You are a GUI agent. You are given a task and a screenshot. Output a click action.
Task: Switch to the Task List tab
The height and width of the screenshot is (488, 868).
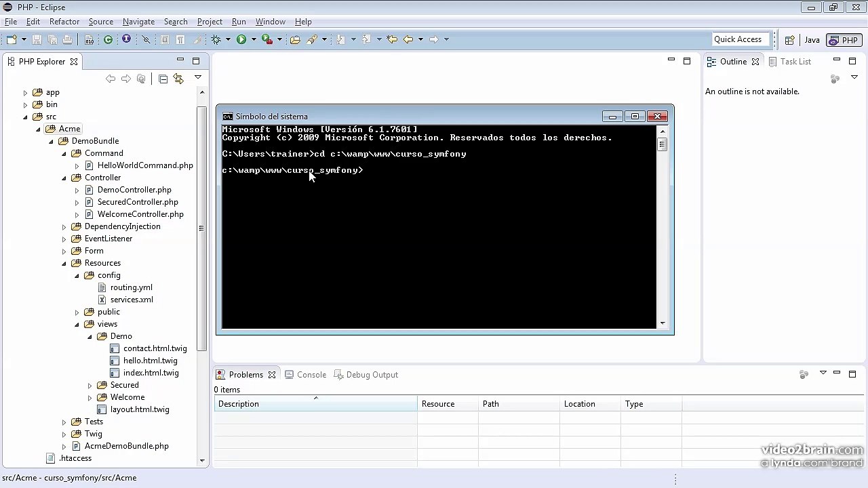[x=790, y=62]
